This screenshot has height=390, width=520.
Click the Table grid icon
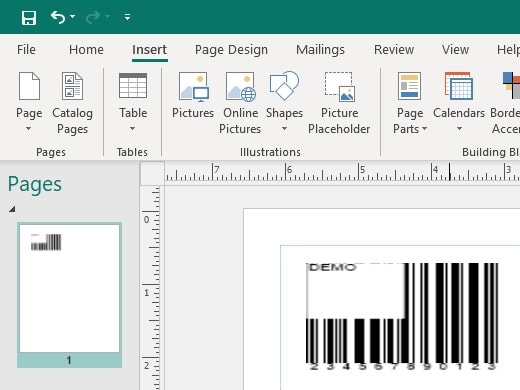pos(133,86)
